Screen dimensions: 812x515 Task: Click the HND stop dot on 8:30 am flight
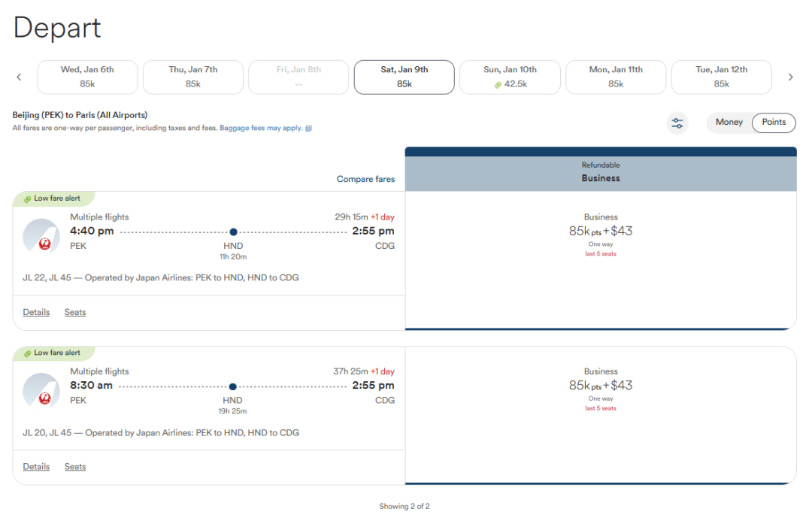[233, 386]
